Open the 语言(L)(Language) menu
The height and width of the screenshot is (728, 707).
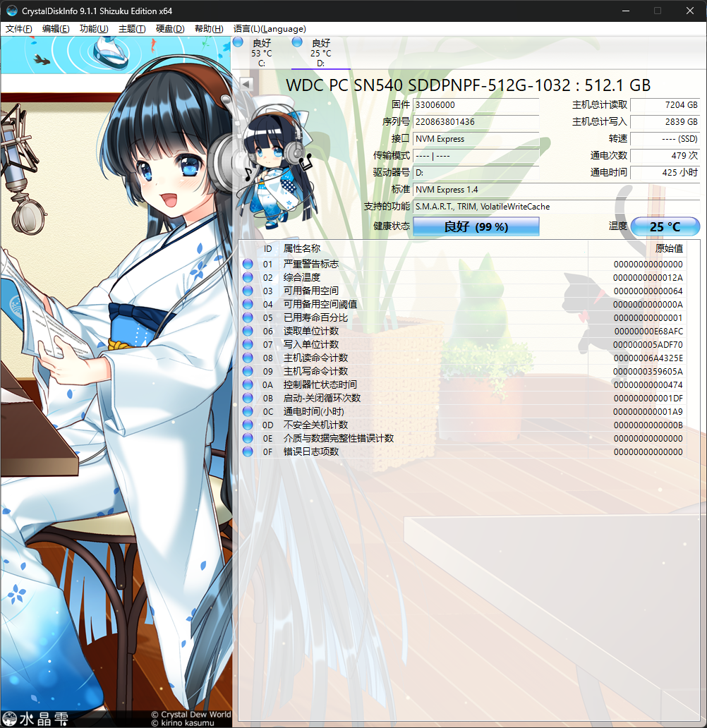tap(270, 29)
